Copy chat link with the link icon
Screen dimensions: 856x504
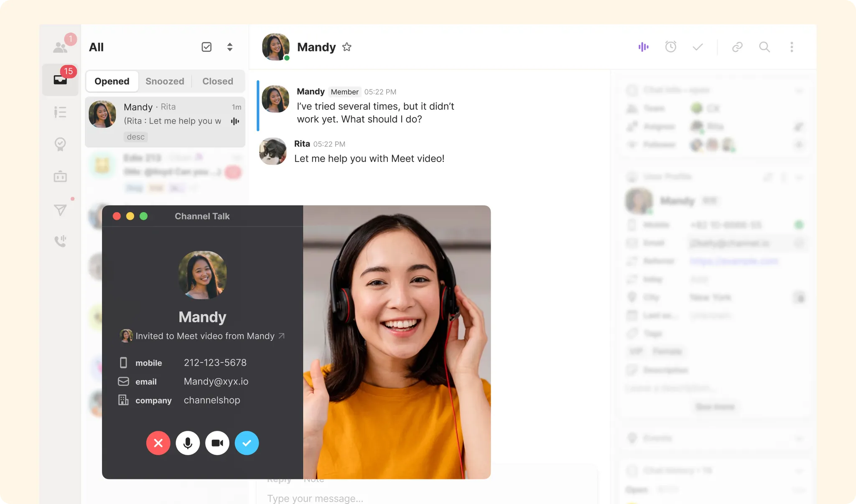coord(737,47)
